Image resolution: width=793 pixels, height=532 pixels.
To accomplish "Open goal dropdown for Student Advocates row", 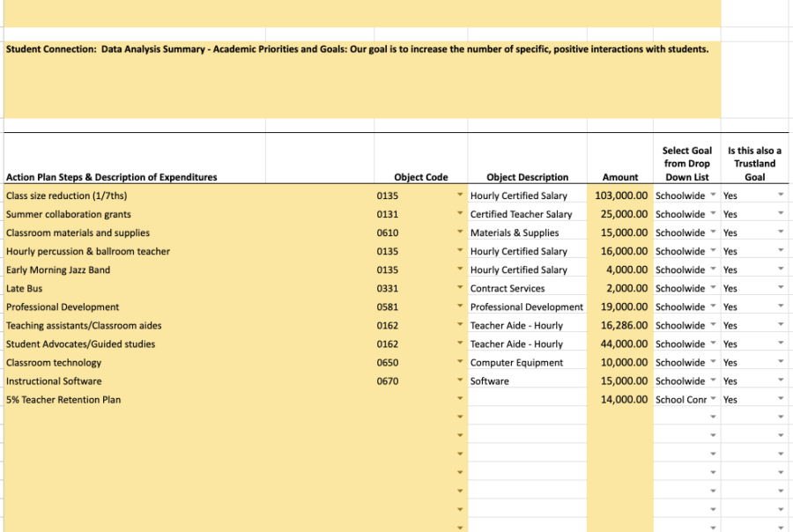I will (713, 344).
